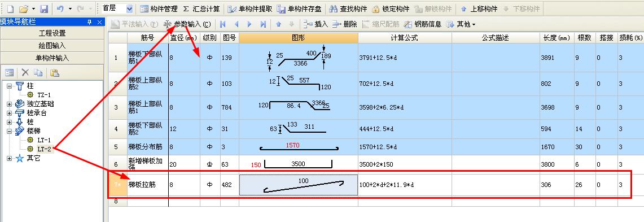This screenshot has width=644, height=222.
Task: Move component up with 上移构件
Action: coord(479,8)
